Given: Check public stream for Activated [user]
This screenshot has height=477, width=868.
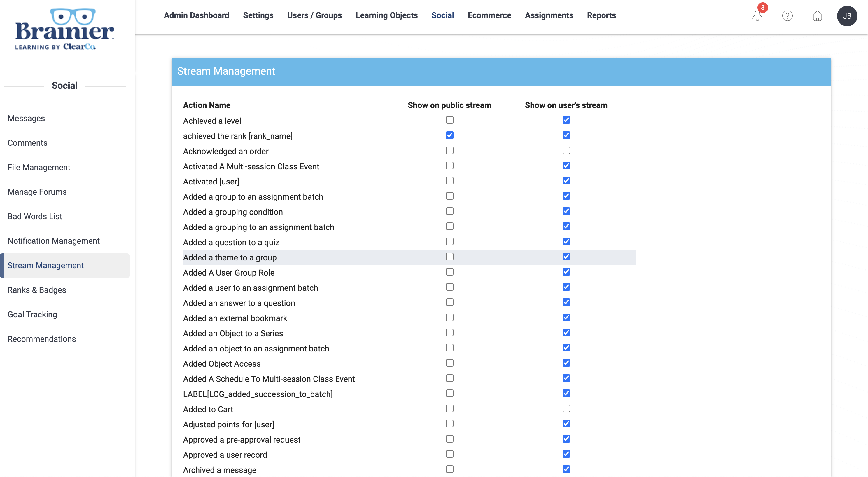Looking at the screenshot, I should pos(449,181).
